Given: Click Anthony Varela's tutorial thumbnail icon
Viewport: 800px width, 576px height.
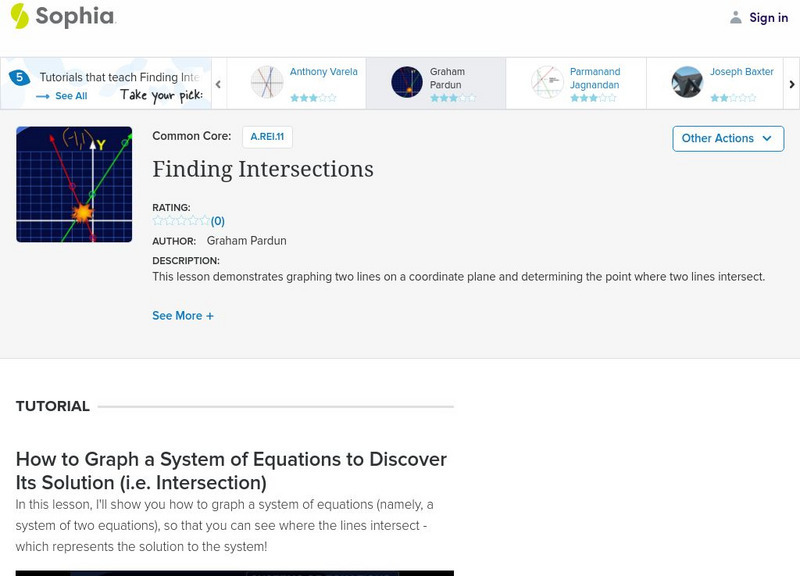Looking at the screenshot, I should pos(267,82).
